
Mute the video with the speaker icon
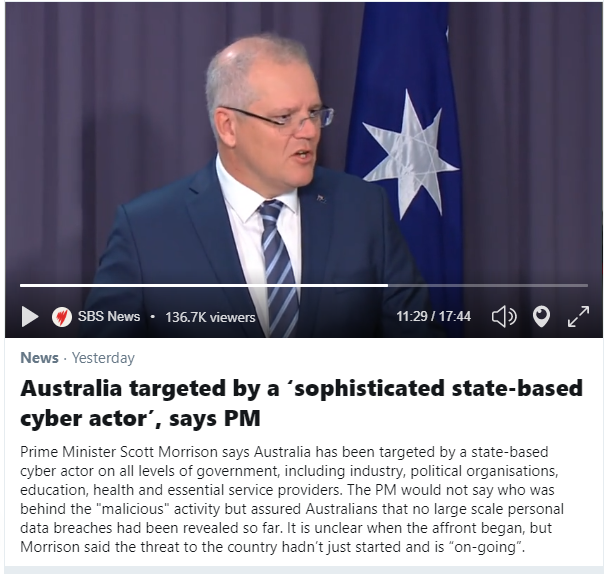click(504, 317)
